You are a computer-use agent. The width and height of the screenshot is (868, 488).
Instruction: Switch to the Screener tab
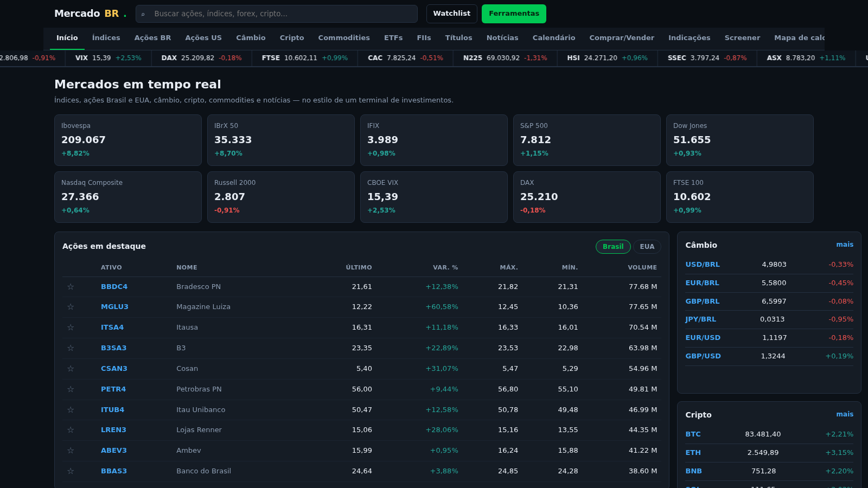tap(742, 38)
